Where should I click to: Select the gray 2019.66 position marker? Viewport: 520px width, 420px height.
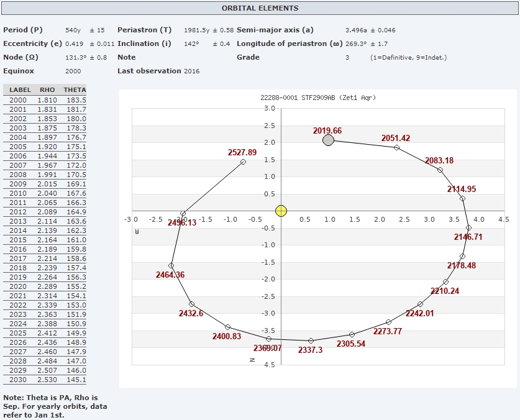[329, 140]
